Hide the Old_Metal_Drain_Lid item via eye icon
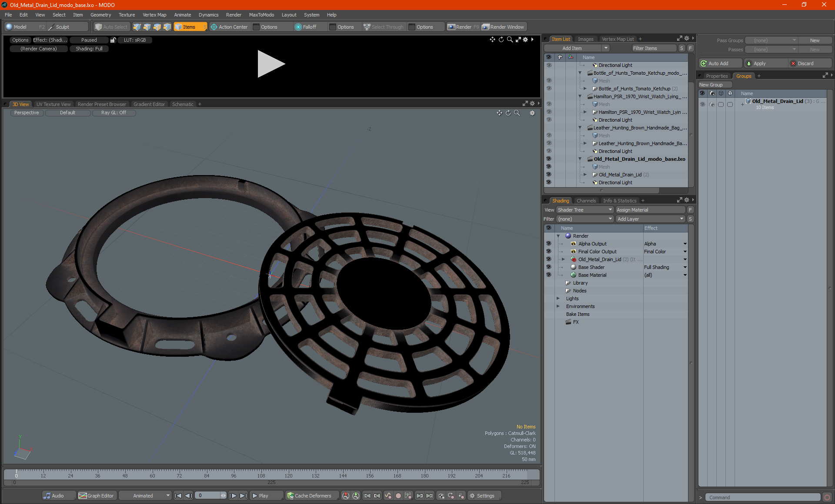Image resolution: width=835 pixels, height=504 pixels. click(x=548, y=175)
